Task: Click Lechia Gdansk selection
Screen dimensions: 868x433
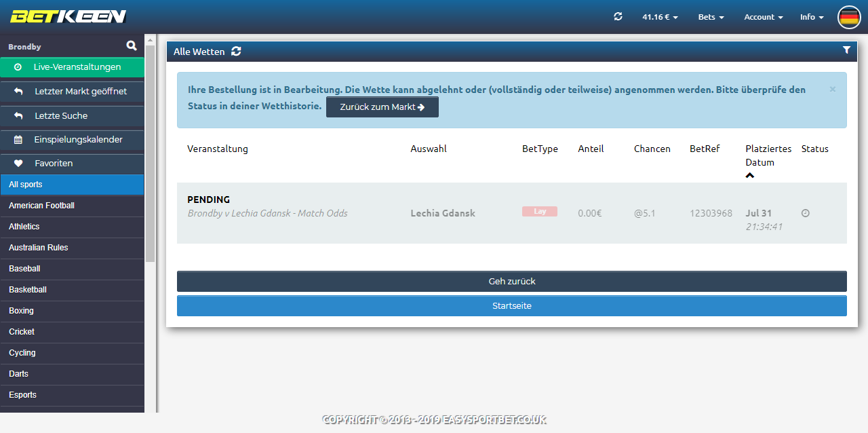Action: click(443, 213)
